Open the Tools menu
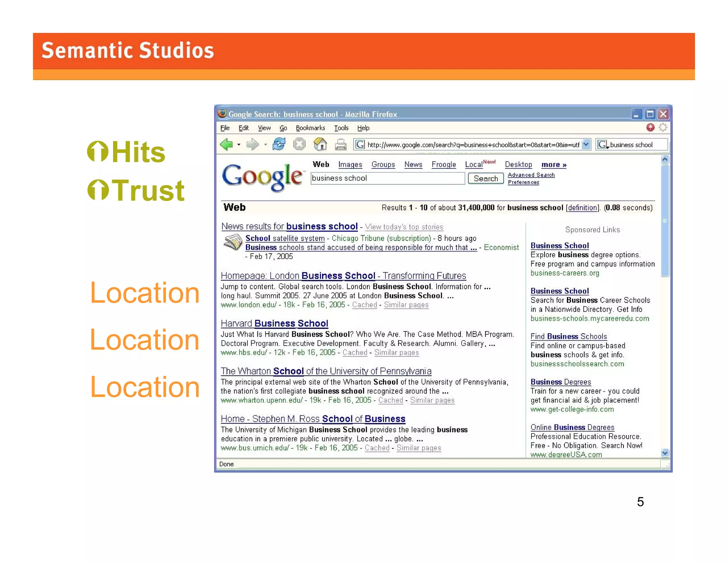728x562 pixels. click(341, 128)
